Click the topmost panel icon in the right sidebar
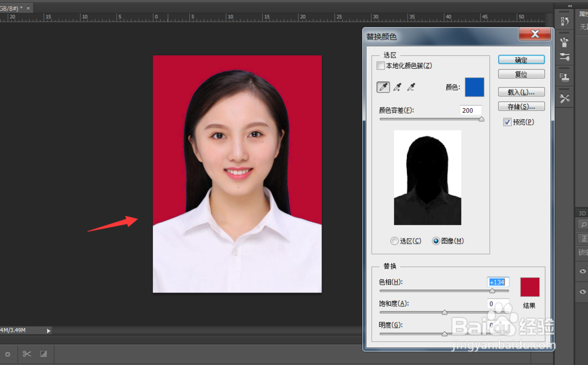588x365 pixels. click(x=564, y=19)
